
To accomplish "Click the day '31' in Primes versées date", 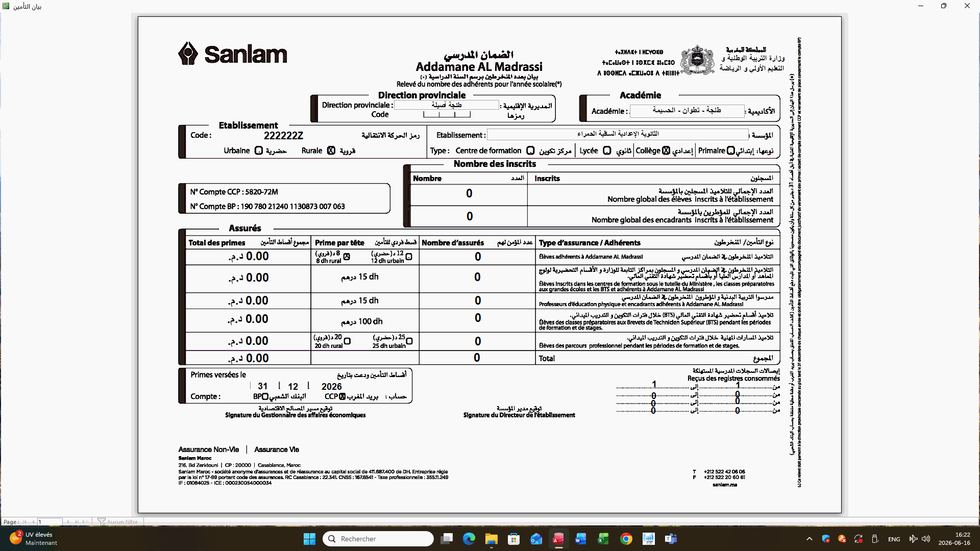I will 263,387.
